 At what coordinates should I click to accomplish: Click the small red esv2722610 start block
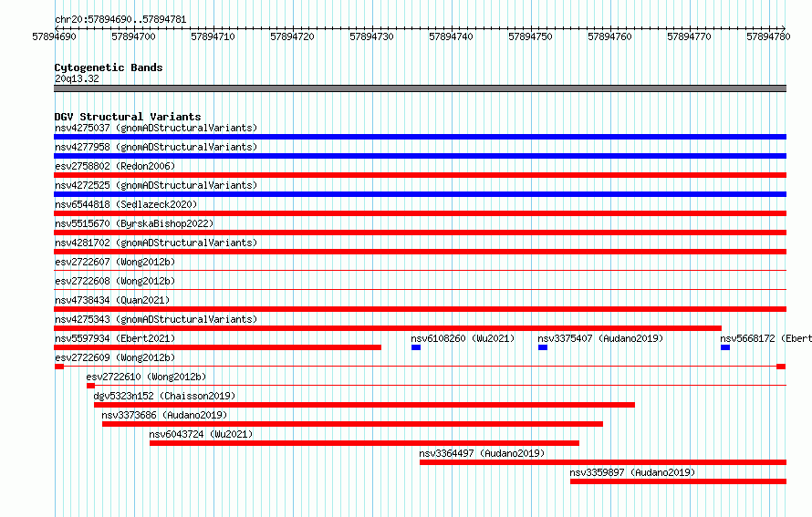tap(90, 386)
